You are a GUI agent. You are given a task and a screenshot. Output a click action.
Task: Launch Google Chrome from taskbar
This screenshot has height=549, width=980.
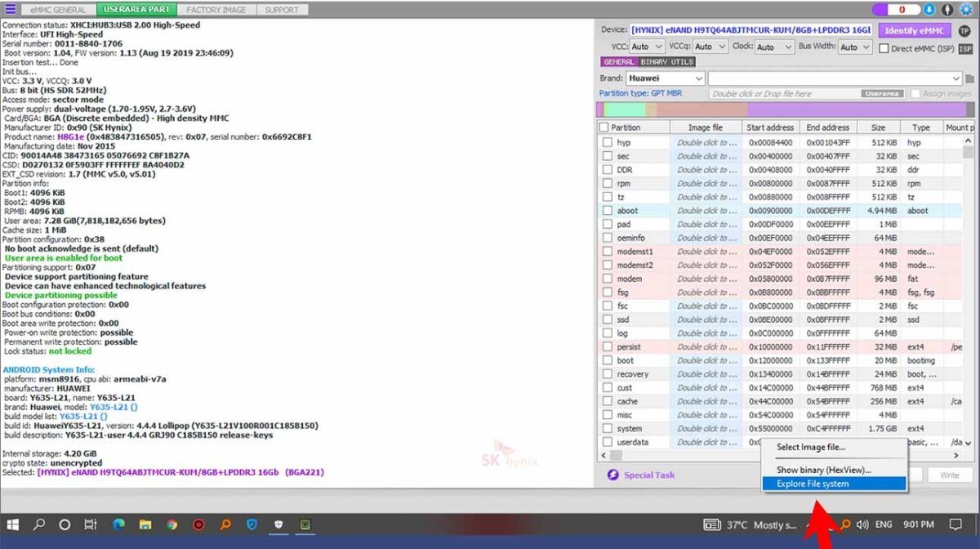(x=171, y=524)
